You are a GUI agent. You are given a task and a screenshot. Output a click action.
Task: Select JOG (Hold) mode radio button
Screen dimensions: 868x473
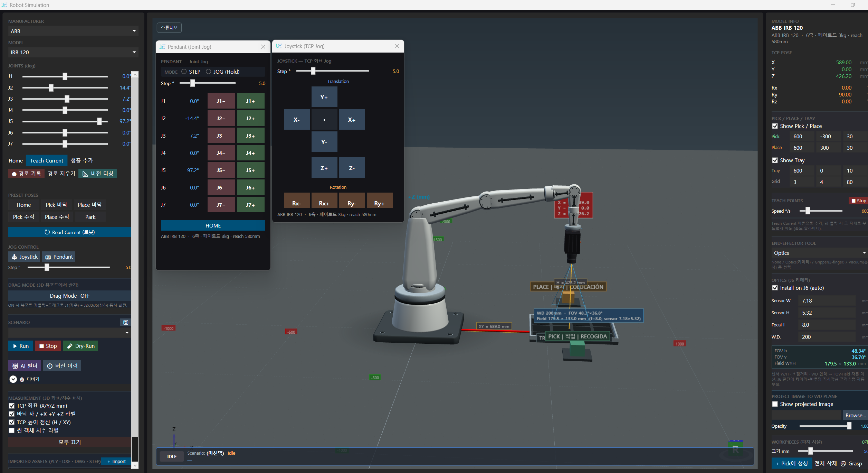tap(208, 72)
